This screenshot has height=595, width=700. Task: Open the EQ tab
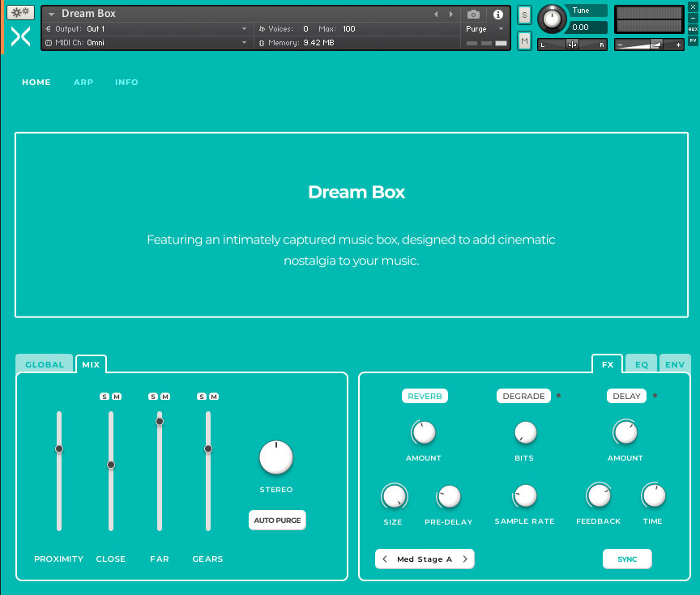(641, 364)
